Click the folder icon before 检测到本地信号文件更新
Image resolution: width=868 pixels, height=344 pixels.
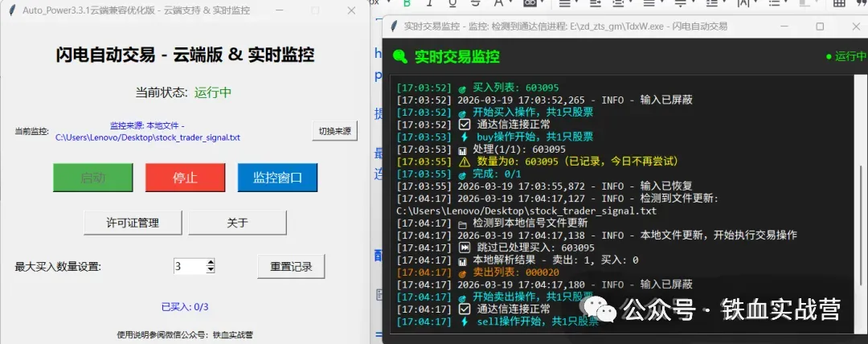[x=464, y=223]
